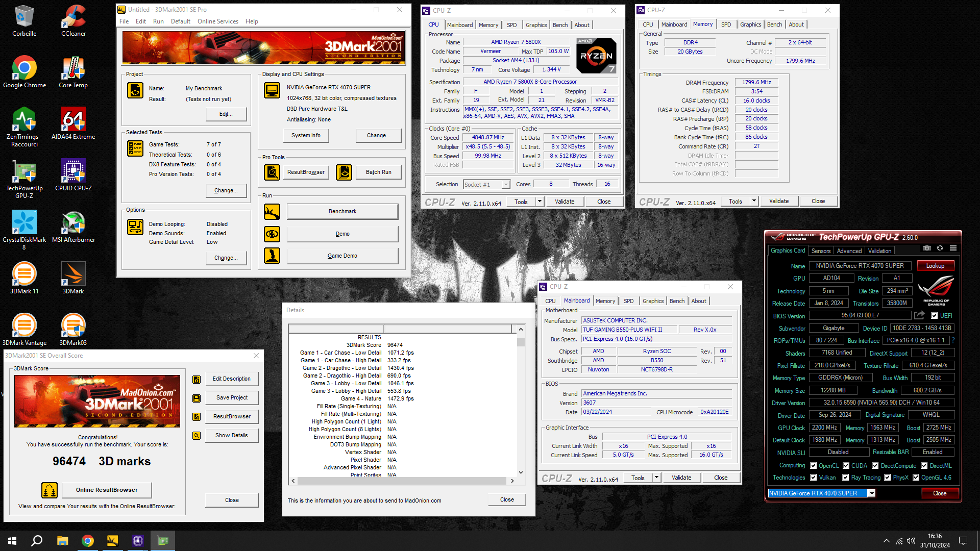The width and height of the screenshot is (980, 551).
Task: Toggle the UEFI checkbox in GPU-Z
Action: click(934, 316)
